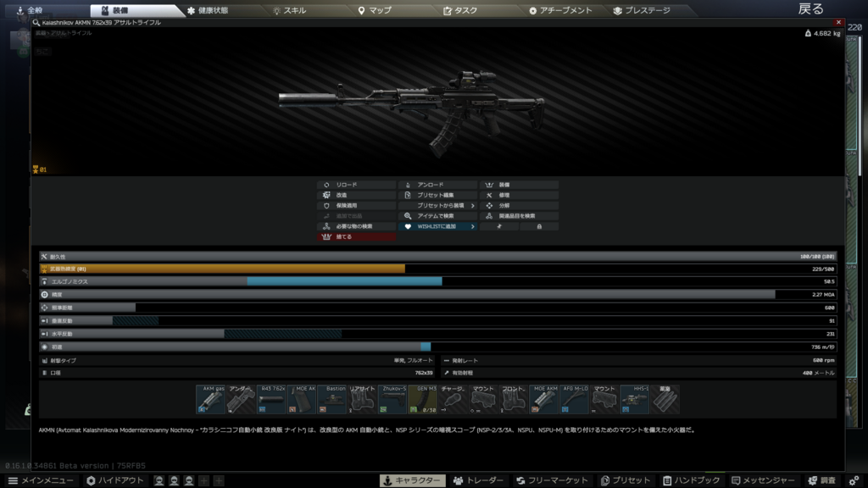Click the shield insurance icon 保険適用

[326, 206]
